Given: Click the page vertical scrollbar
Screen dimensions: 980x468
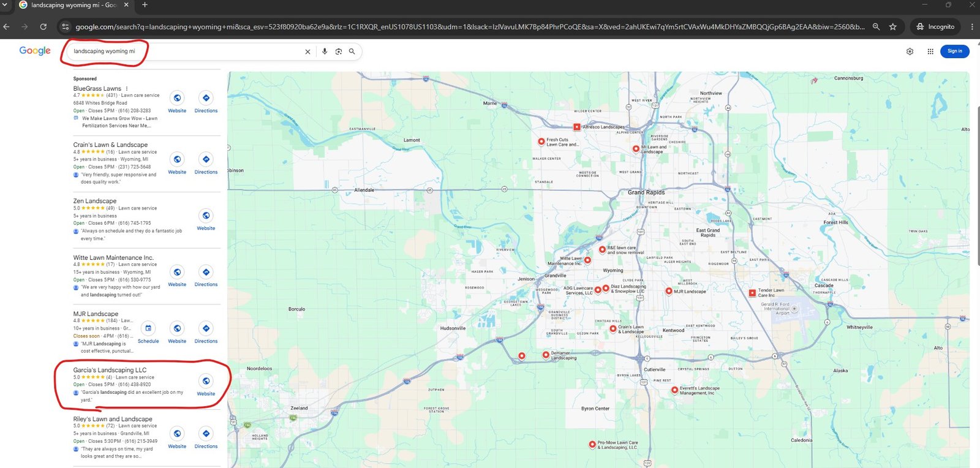Looking at the screenshot, I should (978, 186).
